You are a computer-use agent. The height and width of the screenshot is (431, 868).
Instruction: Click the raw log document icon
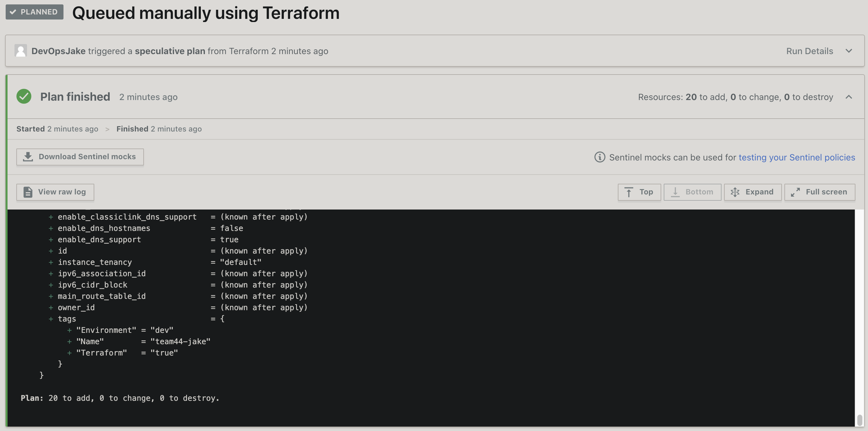[x=28, y=192]
